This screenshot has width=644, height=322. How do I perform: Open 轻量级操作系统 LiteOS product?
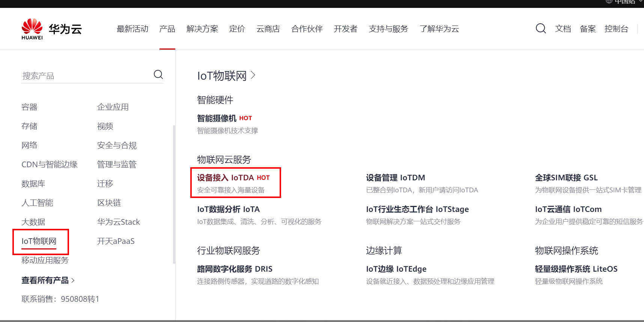[x=576, y=269]
